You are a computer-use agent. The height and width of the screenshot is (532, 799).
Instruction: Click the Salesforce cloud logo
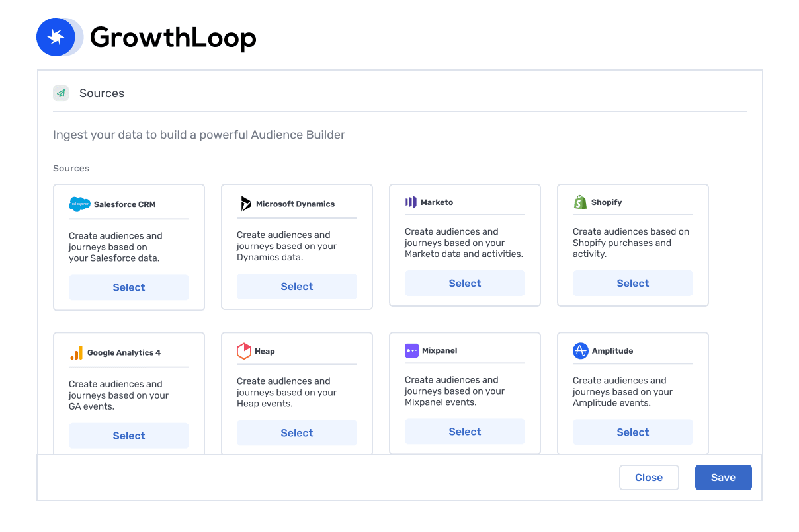[79, 204]
